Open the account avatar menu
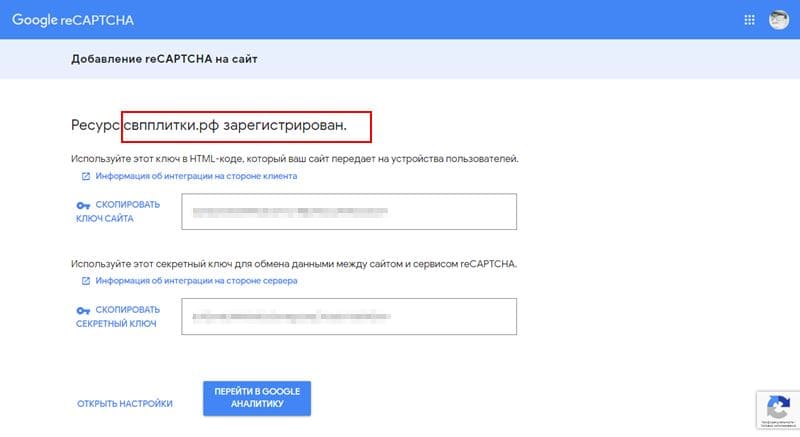Image resolution: width=800 pixels, height=437 pixels. 779,20
